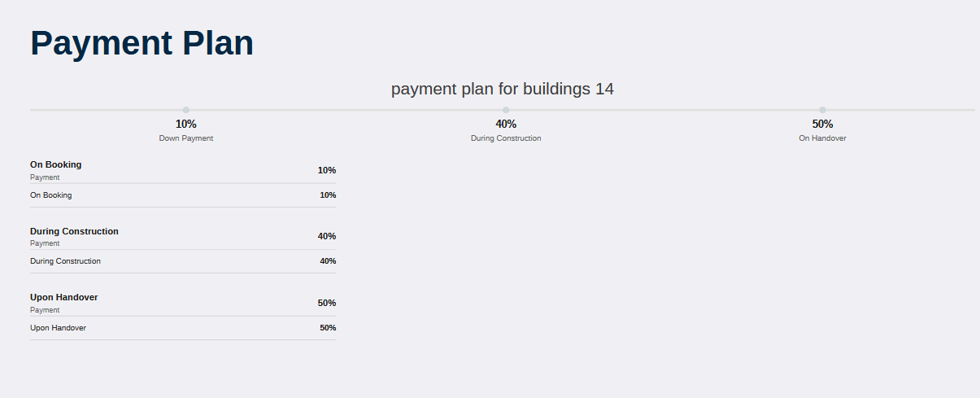
Task: Select the On Booking 10% detail row
Action: (183, 195)
